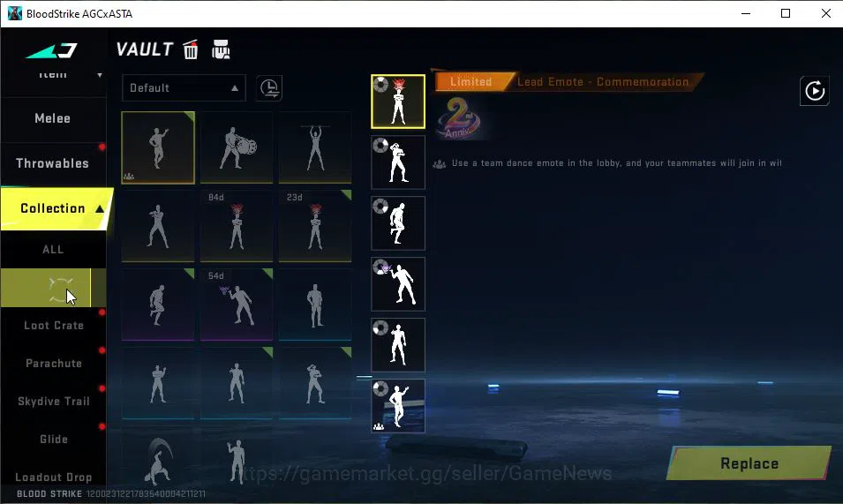Select the ALL subcategory
Viewport: 843px width, 504px height.
click(53, 249)
